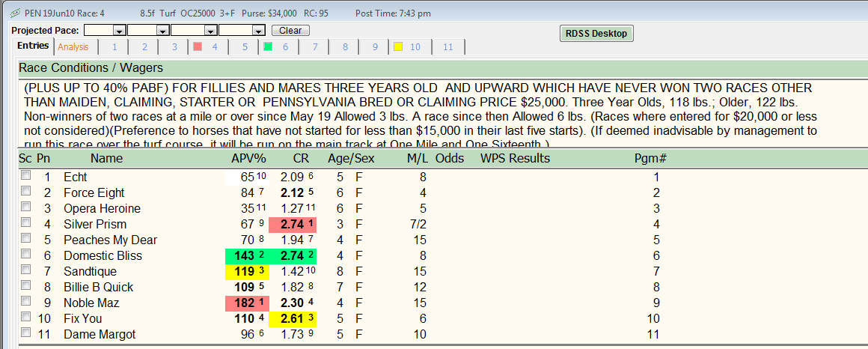Check the Sc box for Fix You
This screenshot has height=349, width=868.
click(x=25, y=317)
